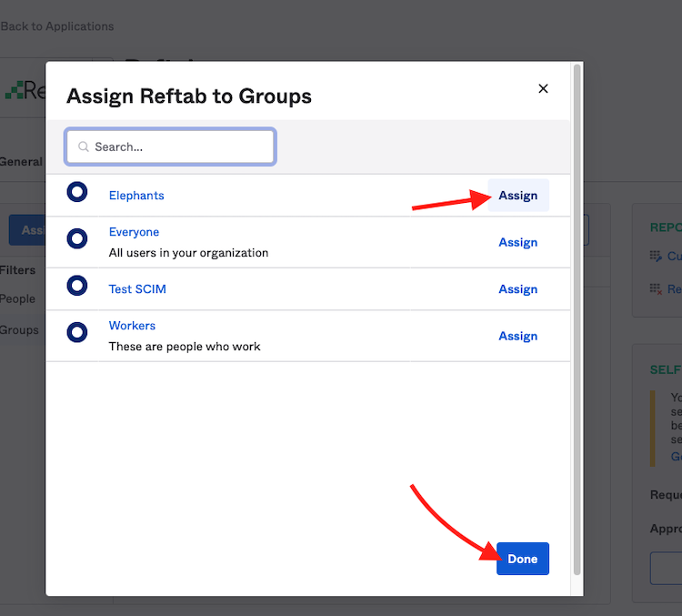Assign Reftab to Elephants group
682x616 pixels.
point(518,196)
